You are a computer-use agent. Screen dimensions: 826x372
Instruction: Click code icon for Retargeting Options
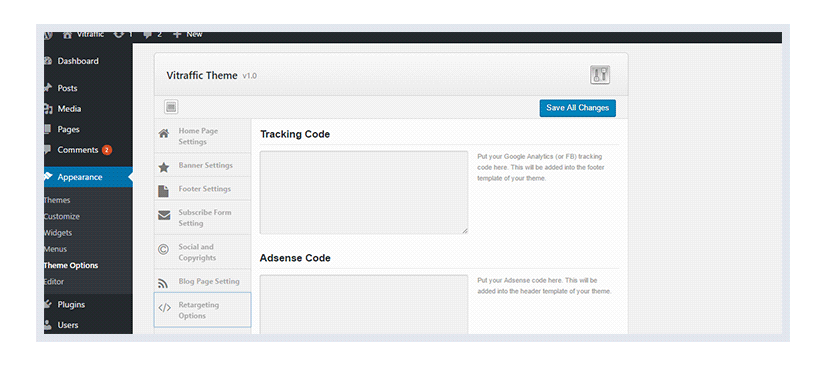[x=164, y=308]
